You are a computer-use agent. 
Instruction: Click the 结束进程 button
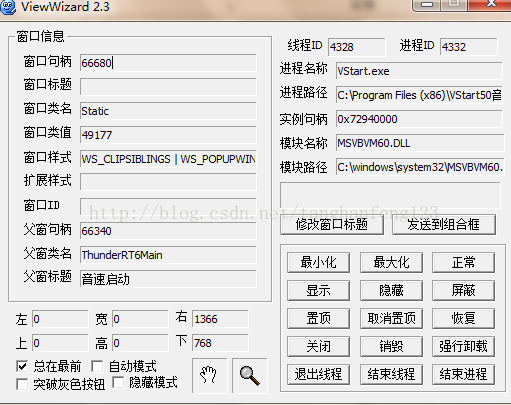tap(463, 374)
